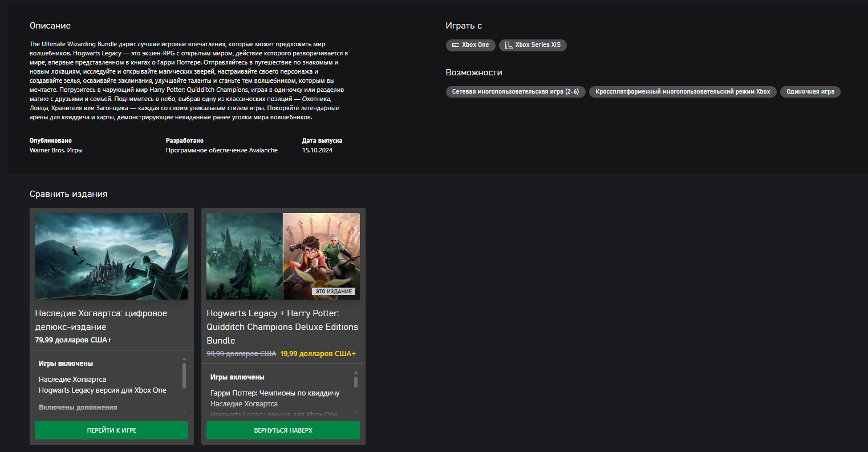868x452 pixels.
Task: Click scroll-down arrow in Quidditch bundle game list
Action: [x=356, y=413]
